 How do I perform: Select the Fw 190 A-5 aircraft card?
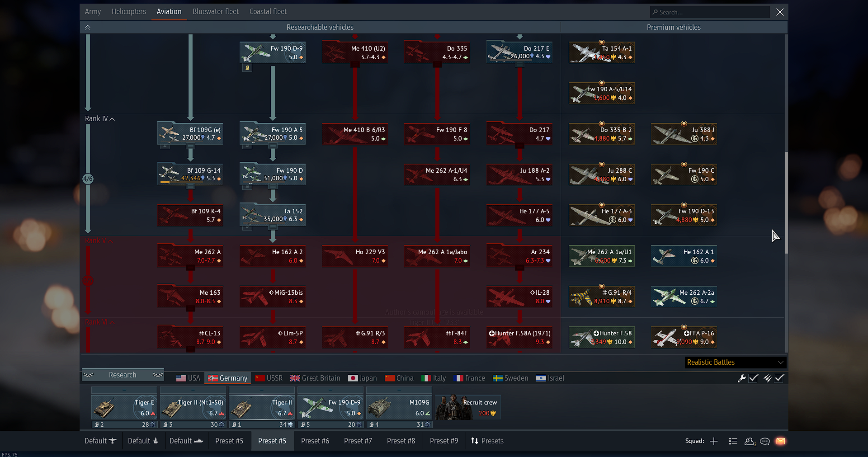pos(273,134)
